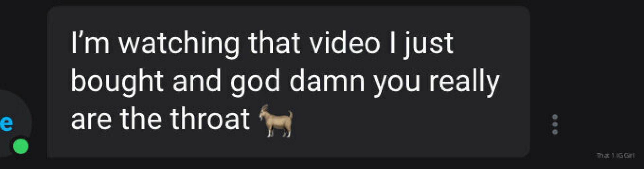Click the word "really" in the message

pyautogui.click(x=464, y=82)
